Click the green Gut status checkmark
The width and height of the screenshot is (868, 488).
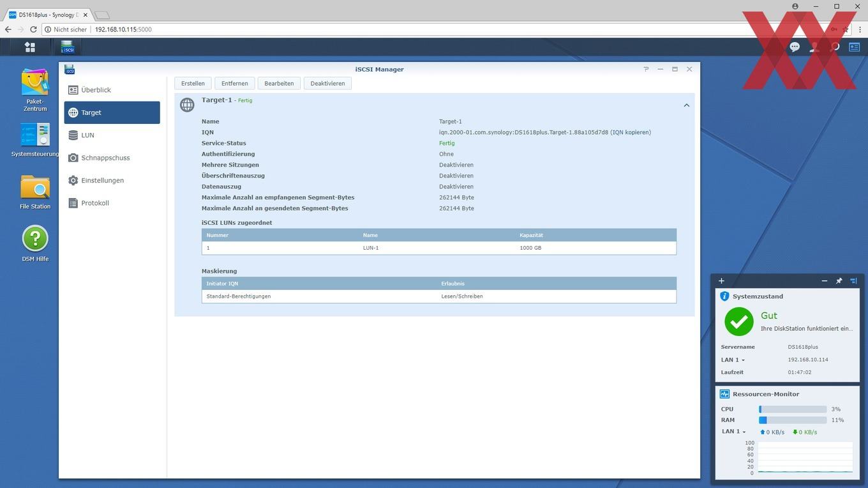(738, 321)
